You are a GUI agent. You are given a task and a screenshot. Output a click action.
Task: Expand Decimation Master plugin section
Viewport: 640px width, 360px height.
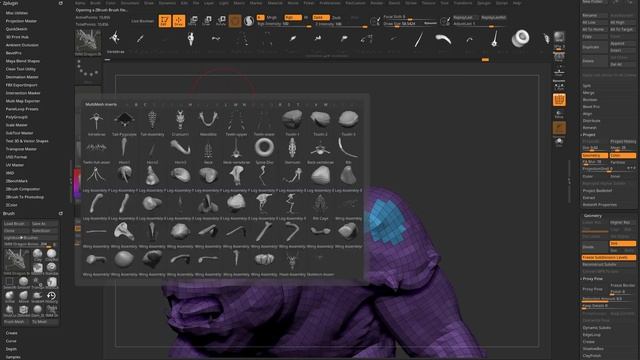[x=22, y=77]
